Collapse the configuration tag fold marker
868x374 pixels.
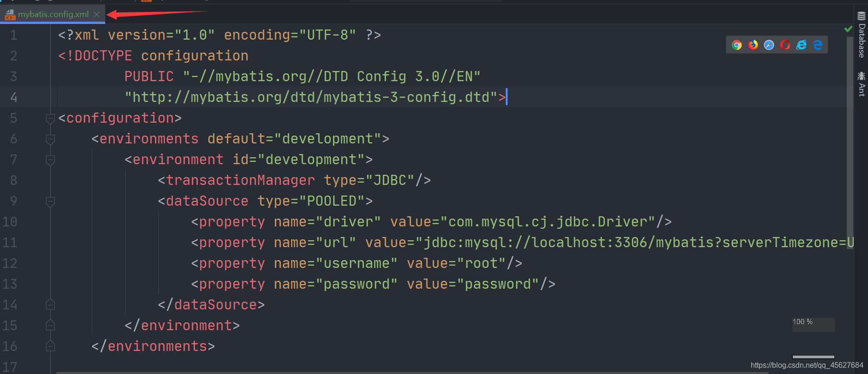click(x=50, y=119)
